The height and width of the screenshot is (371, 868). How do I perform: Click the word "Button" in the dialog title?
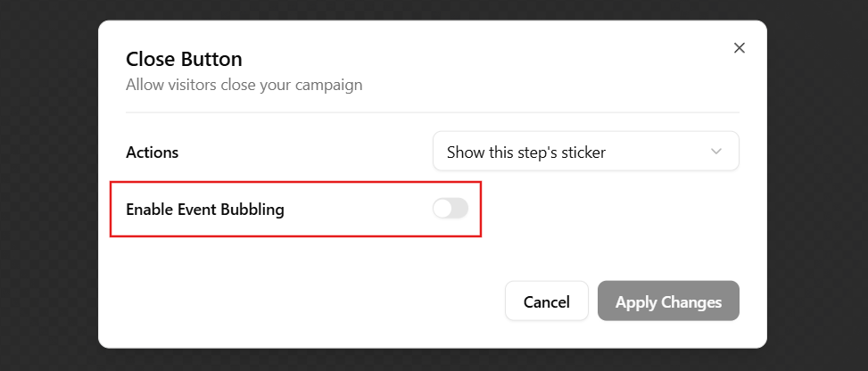click(x=211, y=60)
